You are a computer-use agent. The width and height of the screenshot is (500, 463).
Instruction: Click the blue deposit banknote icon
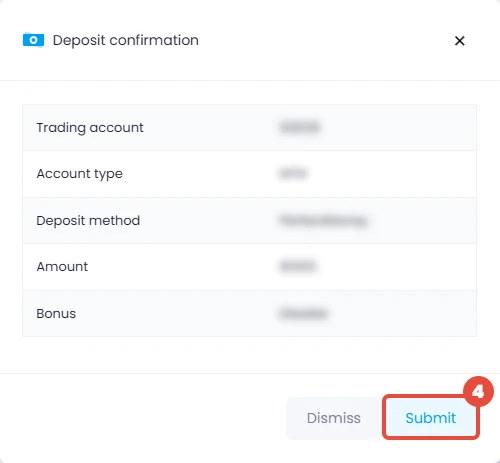tap(33, 40)
